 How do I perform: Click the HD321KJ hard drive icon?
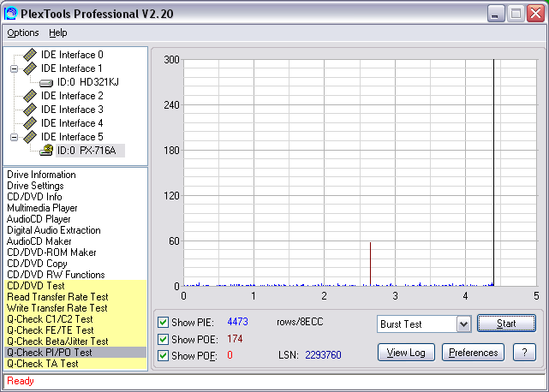point(46,83)
